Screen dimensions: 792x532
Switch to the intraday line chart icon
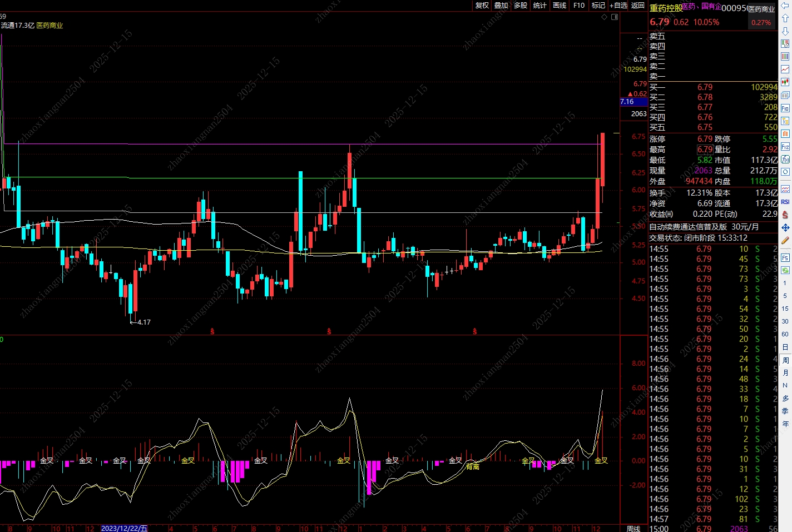[x=785, y=69]
